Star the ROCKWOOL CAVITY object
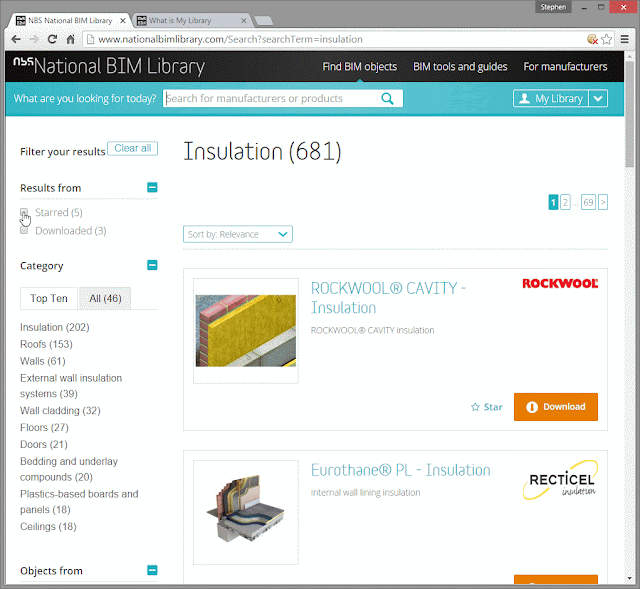The image size is (640, 589). (x=487, y=407)
